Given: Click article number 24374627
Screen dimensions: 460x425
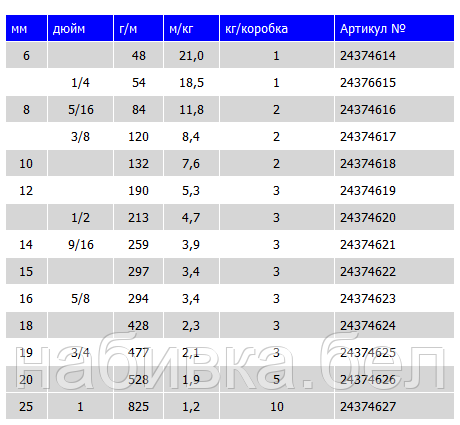Looking at the screenshot, I should (368, 407).
